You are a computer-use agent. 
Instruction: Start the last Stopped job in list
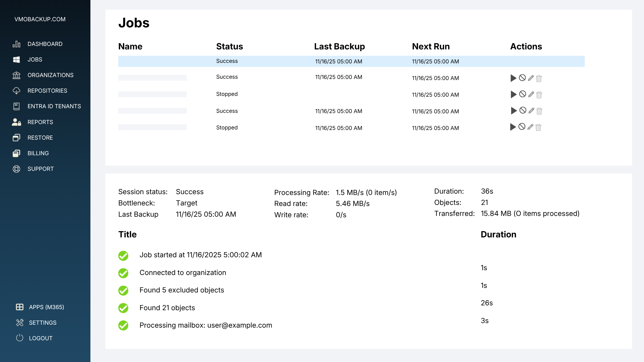[x=513, y=127]
